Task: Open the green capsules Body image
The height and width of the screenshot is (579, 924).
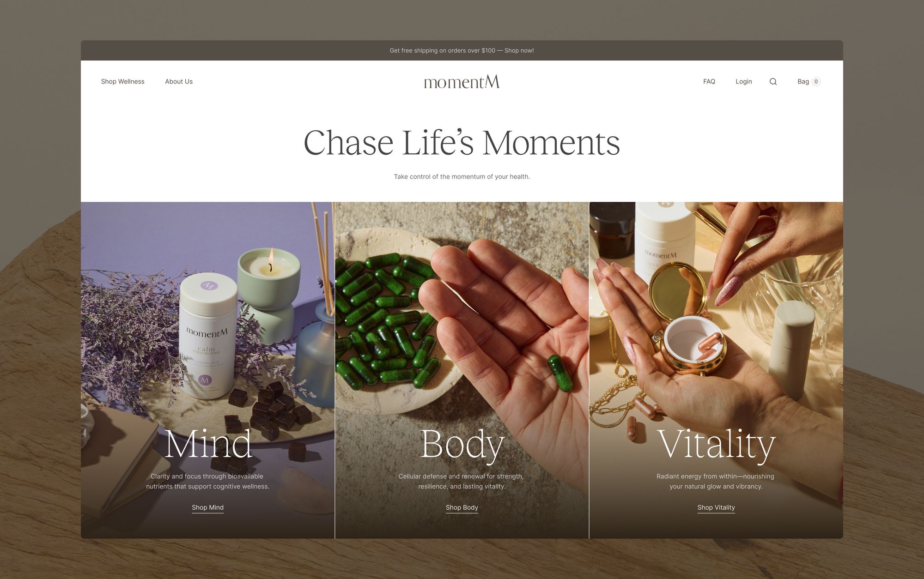Action: 462,370
